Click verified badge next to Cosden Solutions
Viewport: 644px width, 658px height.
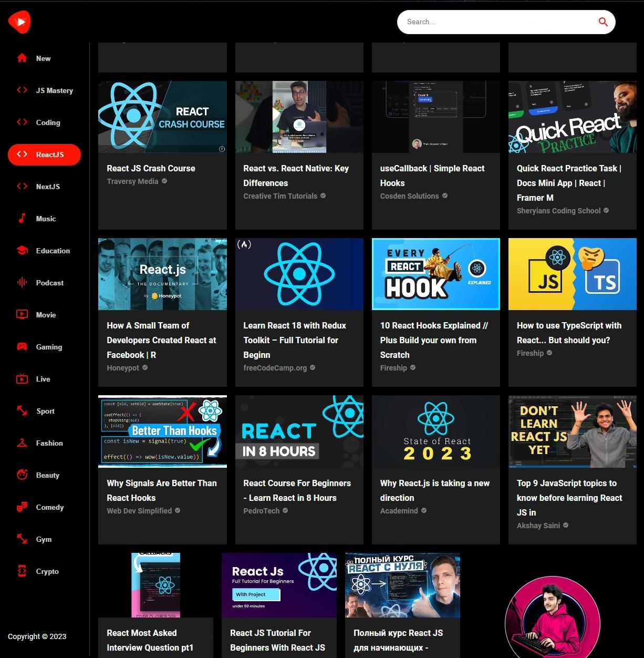click(x=445, y=196)
